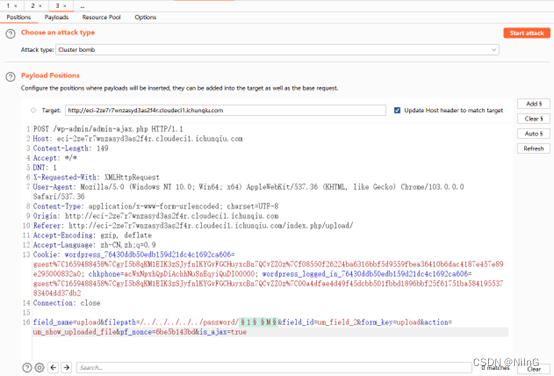The image size is (554, 376).
Task: Open the Positions tab
Action: pos(19,17)
